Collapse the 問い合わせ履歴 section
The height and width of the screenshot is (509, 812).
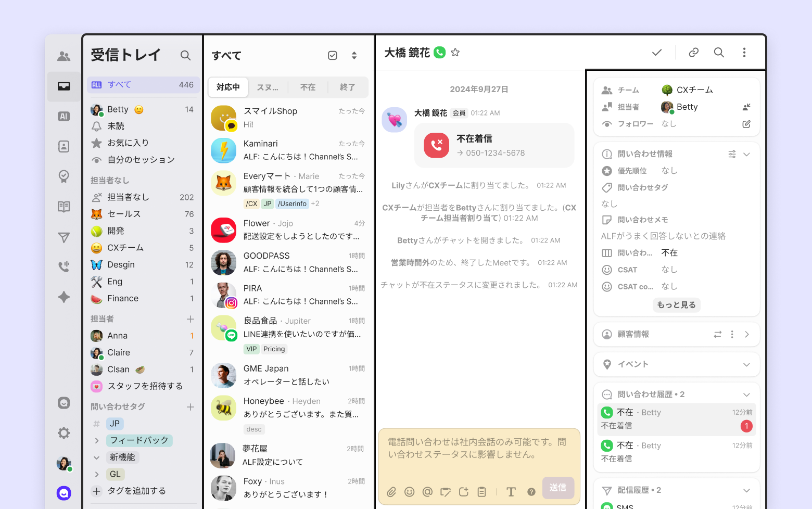point(746,395)
